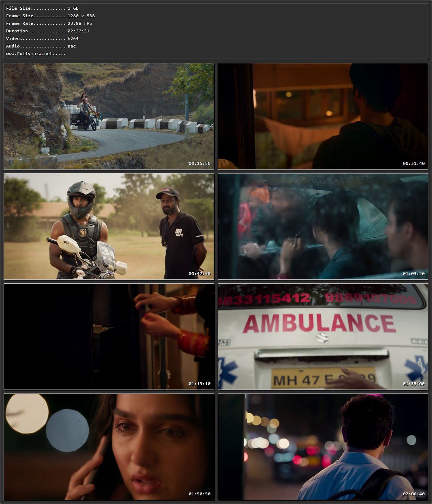This screenshot has width=432, height=504.
Task: Click the 01:03:20 timestamp label
Action: tap(414, 274)
